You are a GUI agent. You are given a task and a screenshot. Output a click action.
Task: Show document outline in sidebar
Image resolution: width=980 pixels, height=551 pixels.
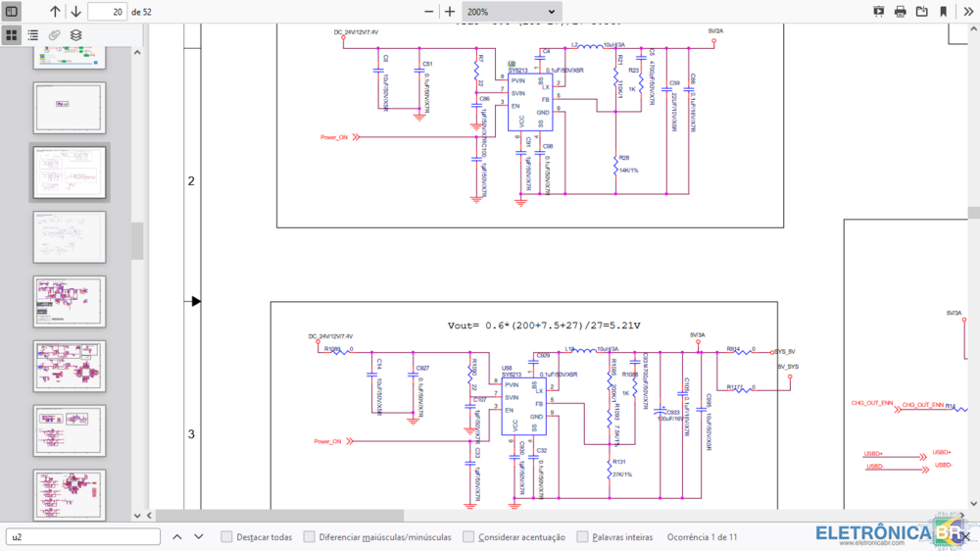point(33,35)
